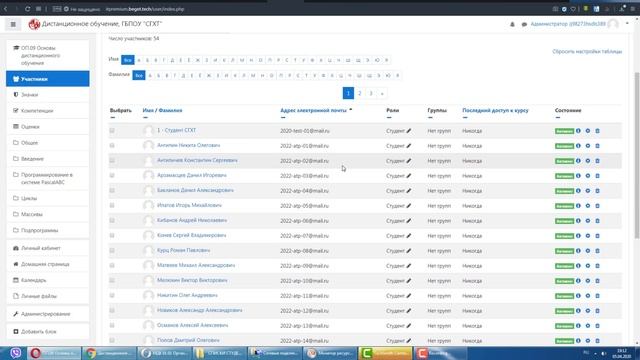Image resolution: width=640 pixels, height=360 pixels.
Task: Open Личный кабинет in the sidebar
Action: pos(48,248)
